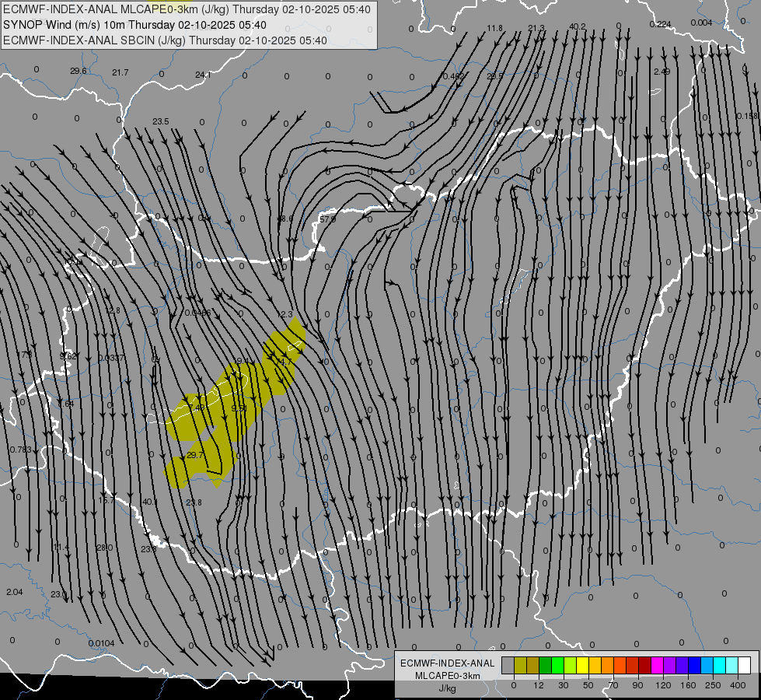Click the bright cyan legend swatch
The height and width of the screenshot is (700, 761).
click(719, 665)
